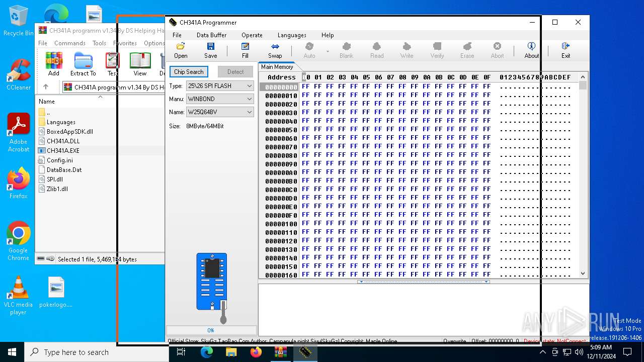
Task: Click the splitter handle below hex view
Action: 423,282
